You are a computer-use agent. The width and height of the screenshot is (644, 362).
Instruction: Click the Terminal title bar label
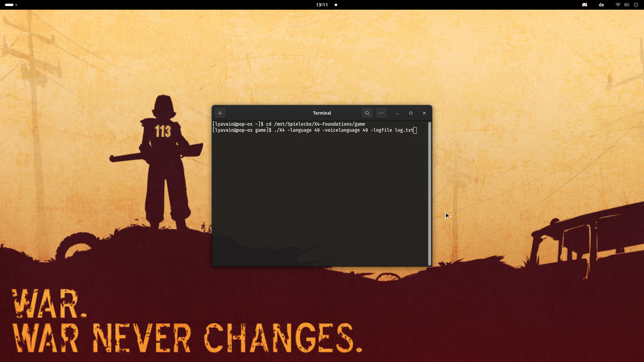click(322, 113)
